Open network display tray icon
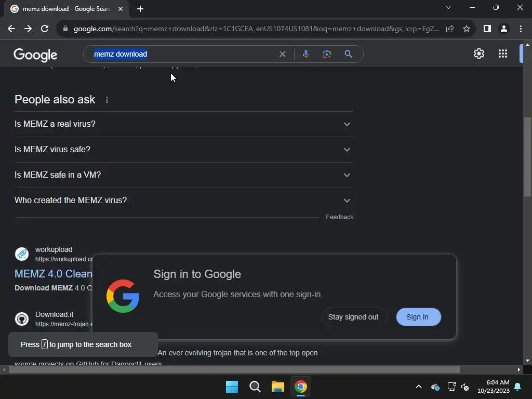The image size is (532, 399). pos(451,387)
